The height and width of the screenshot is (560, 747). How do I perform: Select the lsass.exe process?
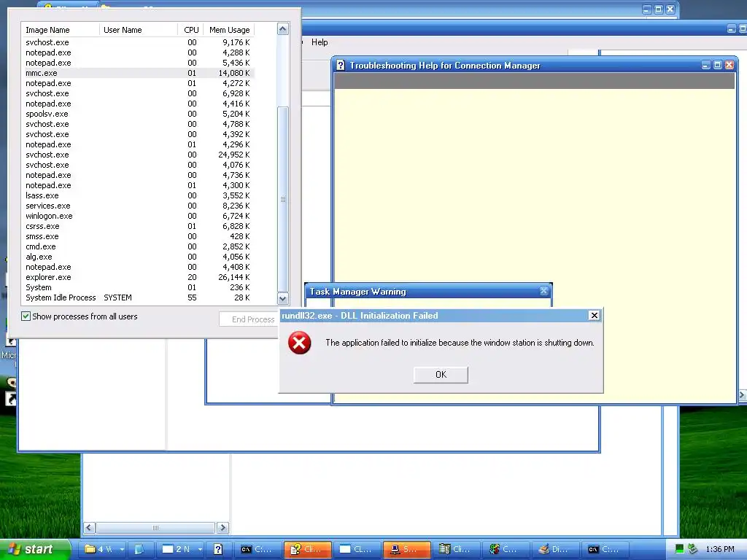point(138,195)
